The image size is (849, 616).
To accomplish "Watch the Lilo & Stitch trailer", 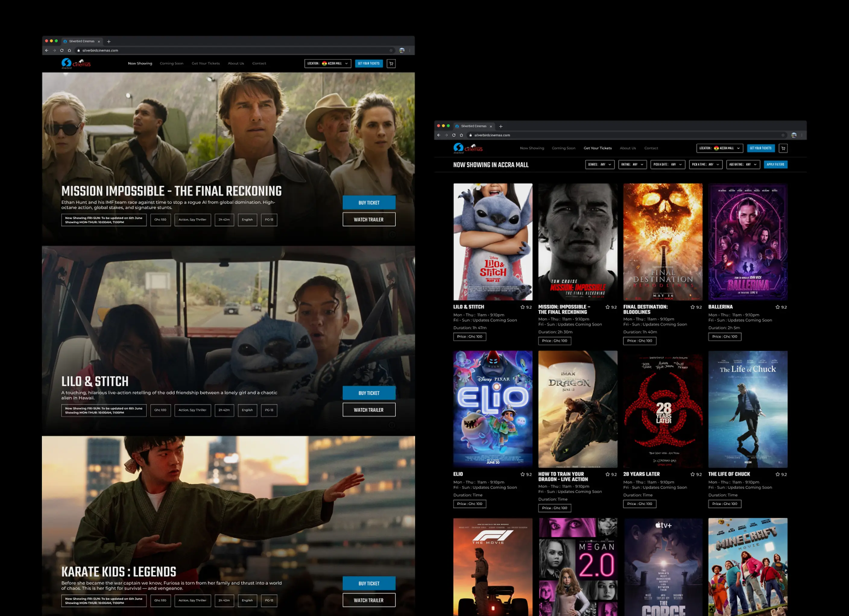I will click(x=369, y=410).
